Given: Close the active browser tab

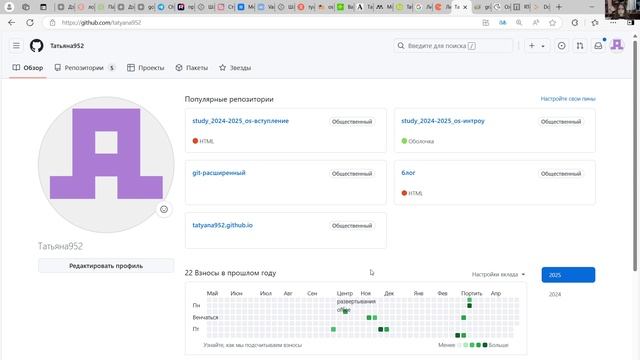Looking at the screenshot, I should [x=465, y=7].
